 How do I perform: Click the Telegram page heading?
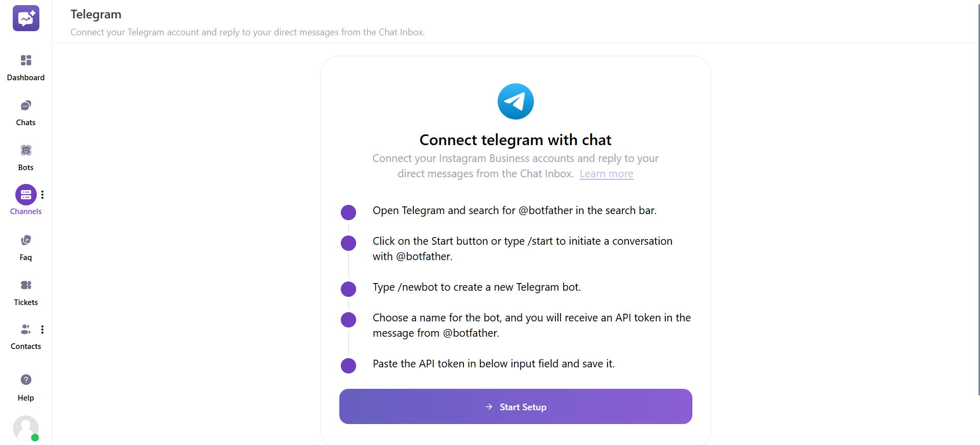coord(96,14)
